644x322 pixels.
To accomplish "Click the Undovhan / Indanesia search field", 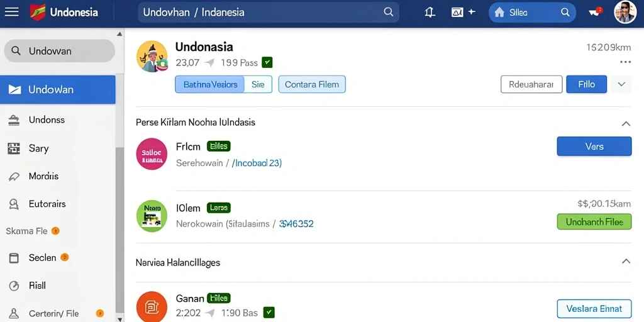I will click(268, 12).
